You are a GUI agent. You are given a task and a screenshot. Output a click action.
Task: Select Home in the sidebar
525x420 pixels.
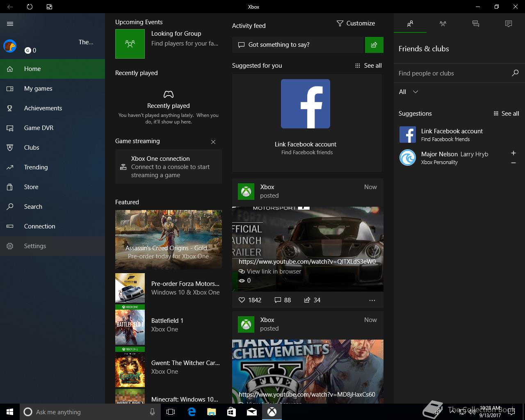coord(52,69)
